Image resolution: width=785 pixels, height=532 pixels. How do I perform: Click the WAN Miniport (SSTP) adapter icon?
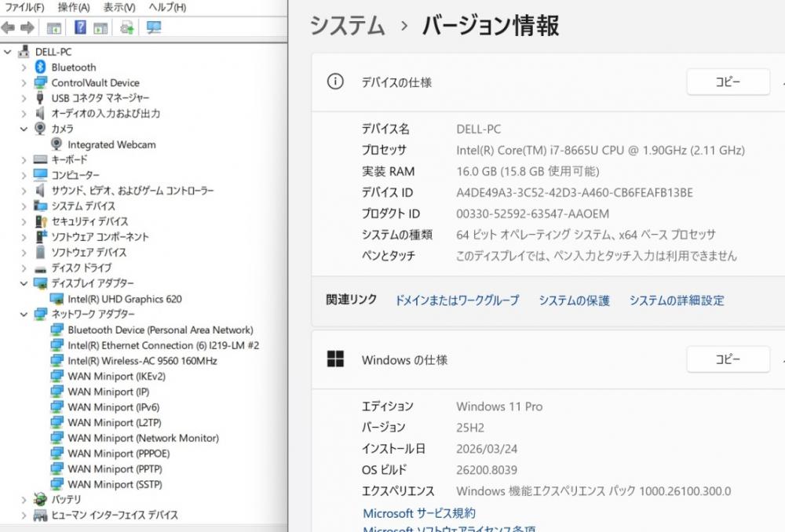(x=57, y=484)
